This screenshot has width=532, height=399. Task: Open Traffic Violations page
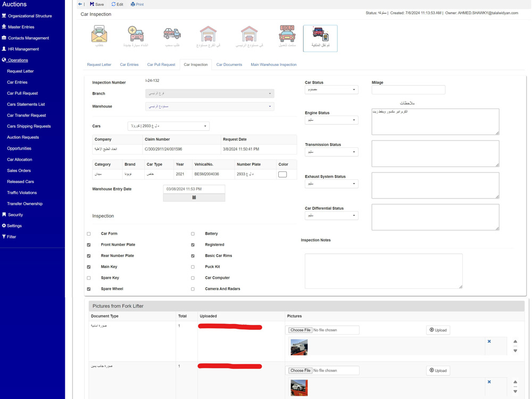(22, 193)
